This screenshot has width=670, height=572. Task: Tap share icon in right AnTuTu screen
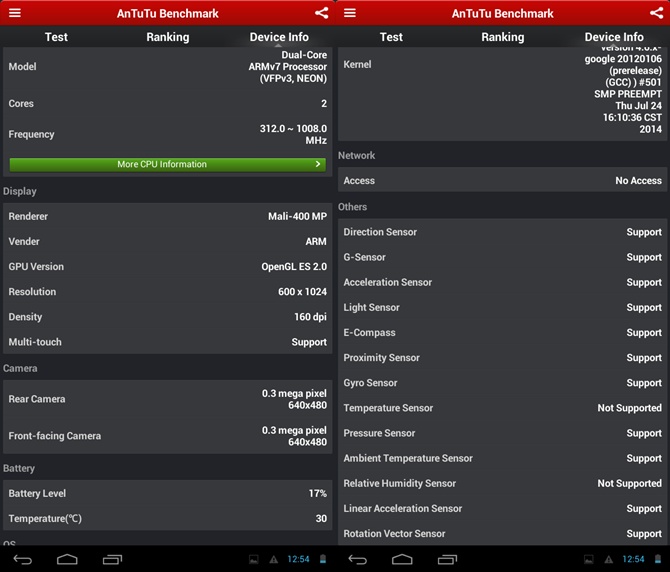coord(656,13)
